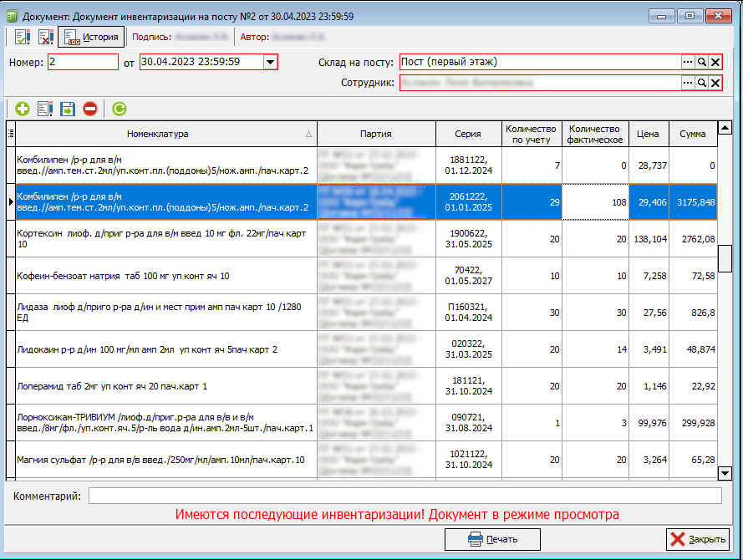Click the table scrollbar down arrow
The image size is (743, 560).
click(x=725, y=474)
